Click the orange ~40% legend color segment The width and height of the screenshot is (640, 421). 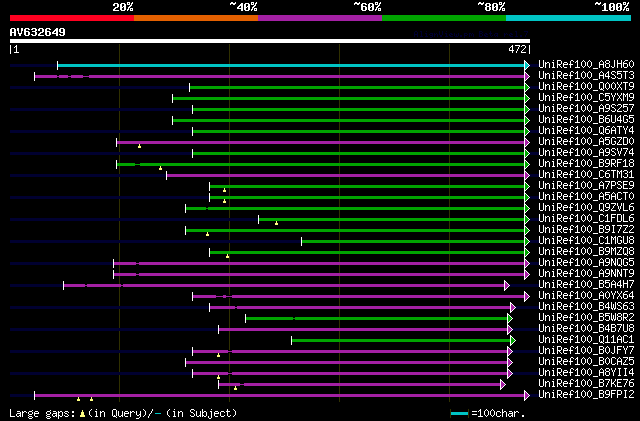pos(196,18)
